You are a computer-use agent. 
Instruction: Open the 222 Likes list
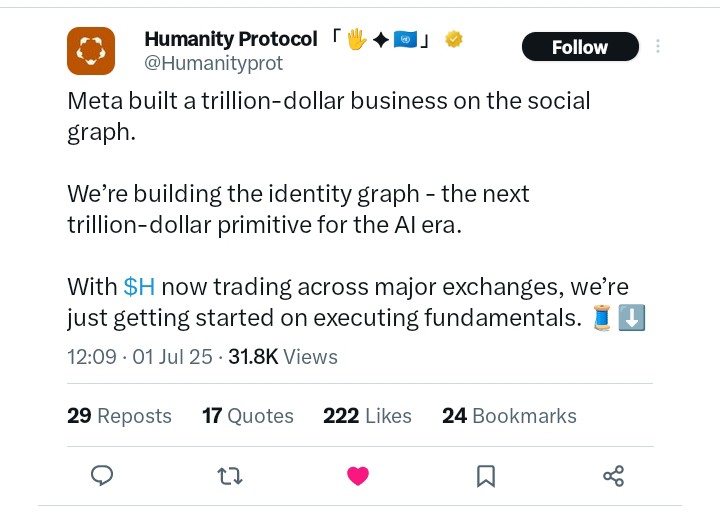[367, 416]
